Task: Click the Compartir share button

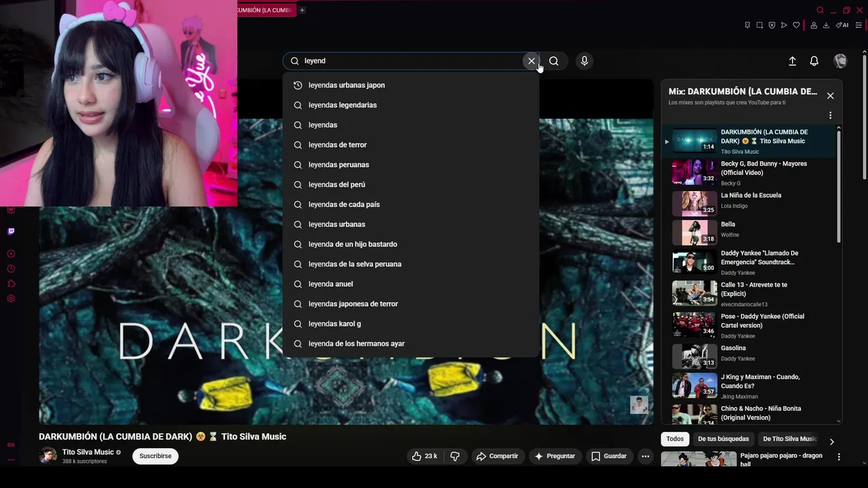Action: pyautogui.click(x=497, y=456)
